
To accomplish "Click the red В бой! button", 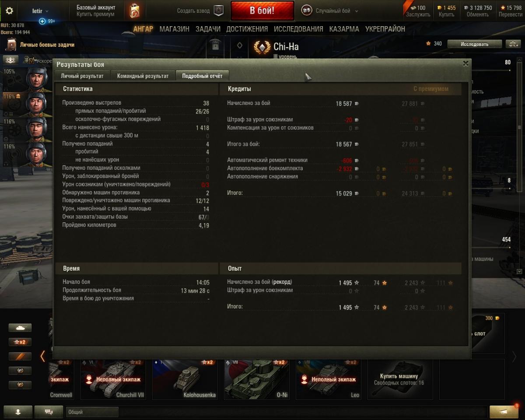I will click(x=262, y=11).
